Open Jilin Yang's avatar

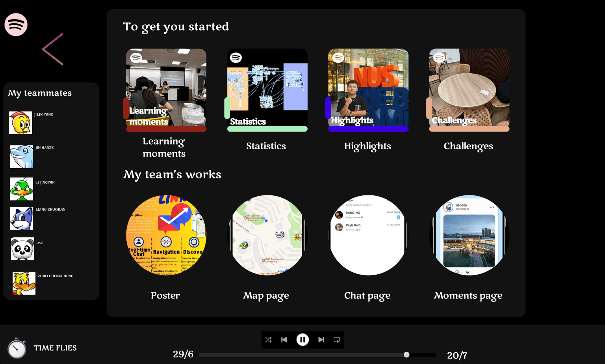[20, 123]
